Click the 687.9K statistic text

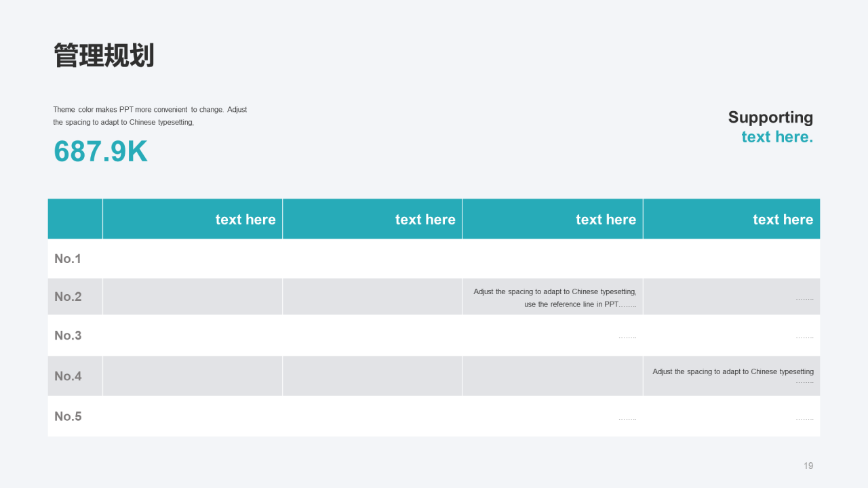point(100,152)
